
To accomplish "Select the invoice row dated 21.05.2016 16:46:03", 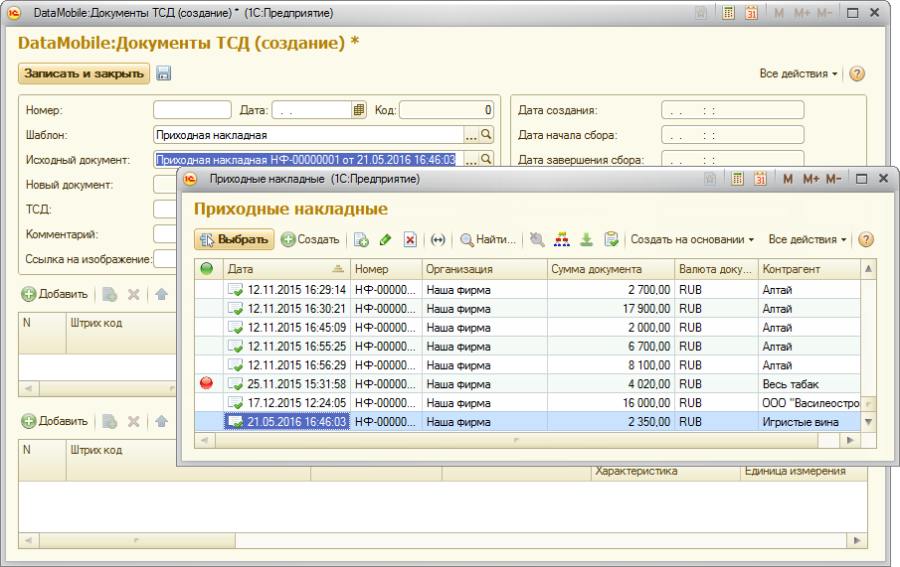I will pyautogui.click(x=527, y=422).
